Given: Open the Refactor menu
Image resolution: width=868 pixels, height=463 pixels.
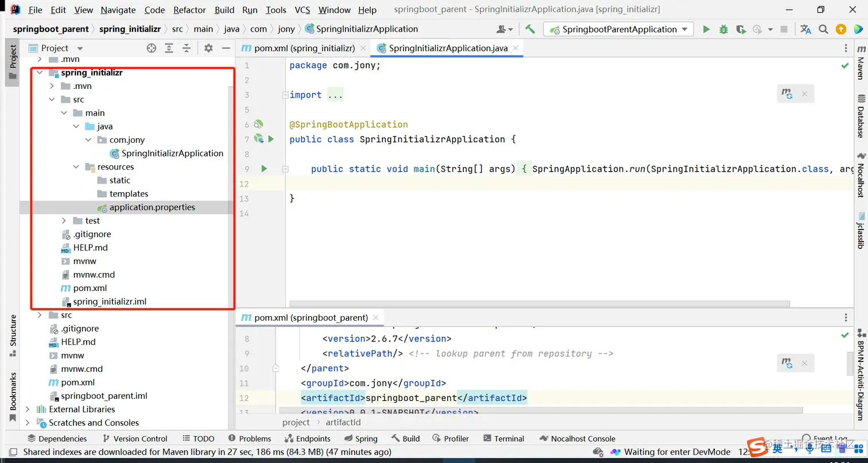Looking at the screenshot, I should [189, 10].
